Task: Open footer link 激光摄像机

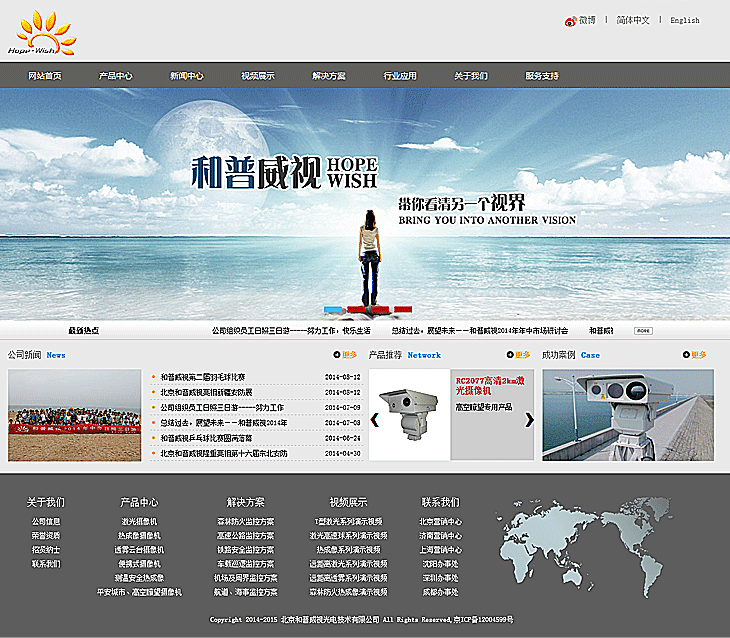Action: point(139,522)
